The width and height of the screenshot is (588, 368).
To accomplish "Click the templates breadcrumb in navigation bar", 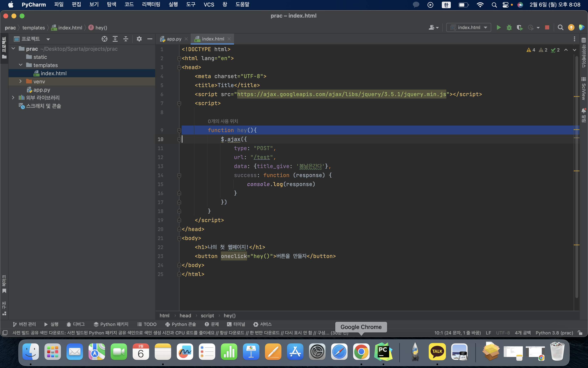I will (x=33, y=28).
